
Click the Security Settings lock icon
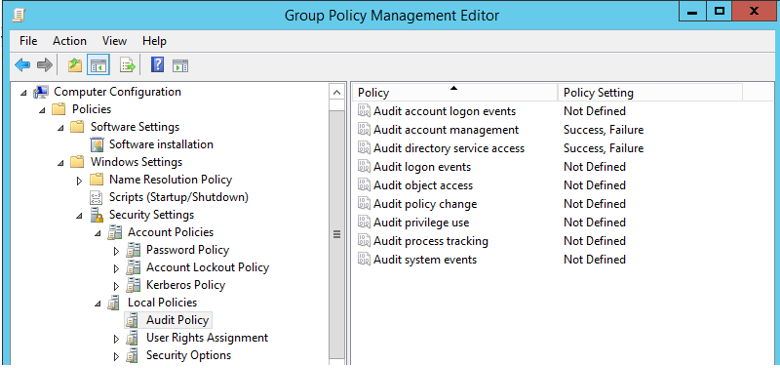pos(96,215)
